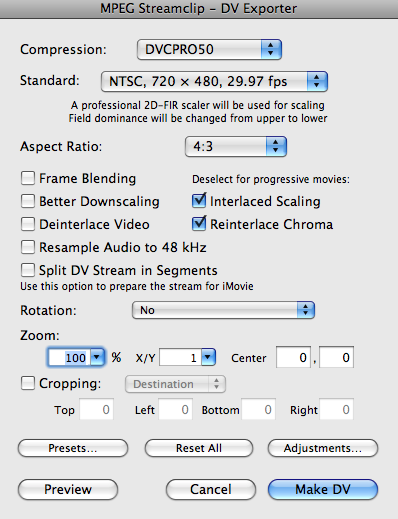Enable Split DV Stream in Segments
The height and width of the screenshot is (519, 398).
[28, 270]
